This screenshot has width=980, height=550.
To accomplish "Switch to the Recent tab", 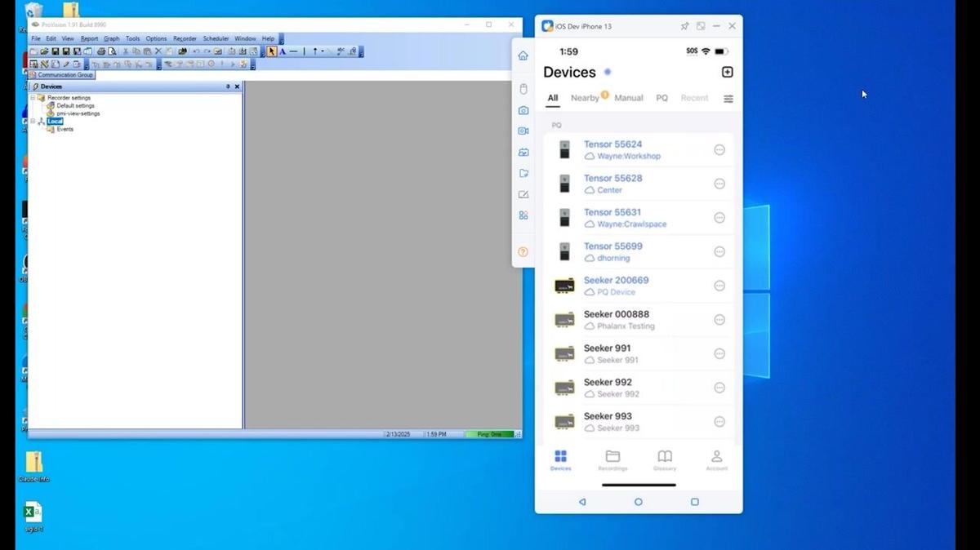I will [x=695, y=98].
